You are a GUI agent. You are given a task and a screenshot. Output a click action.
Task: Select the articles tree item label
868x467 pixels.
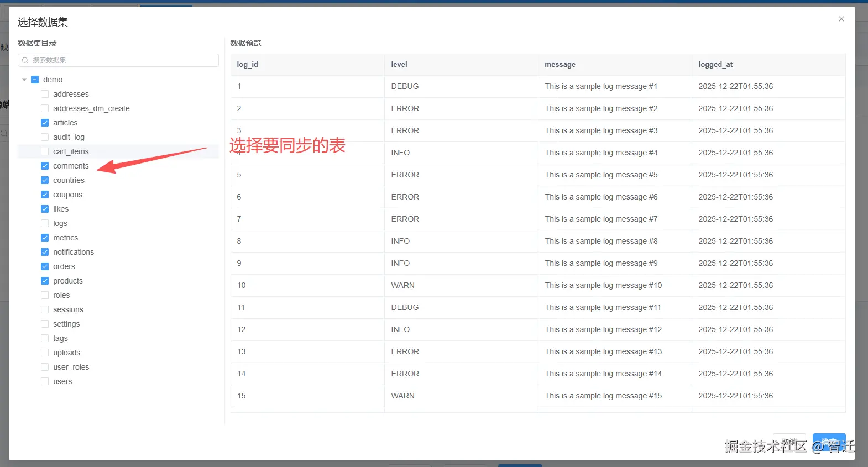tap(65, 123)
